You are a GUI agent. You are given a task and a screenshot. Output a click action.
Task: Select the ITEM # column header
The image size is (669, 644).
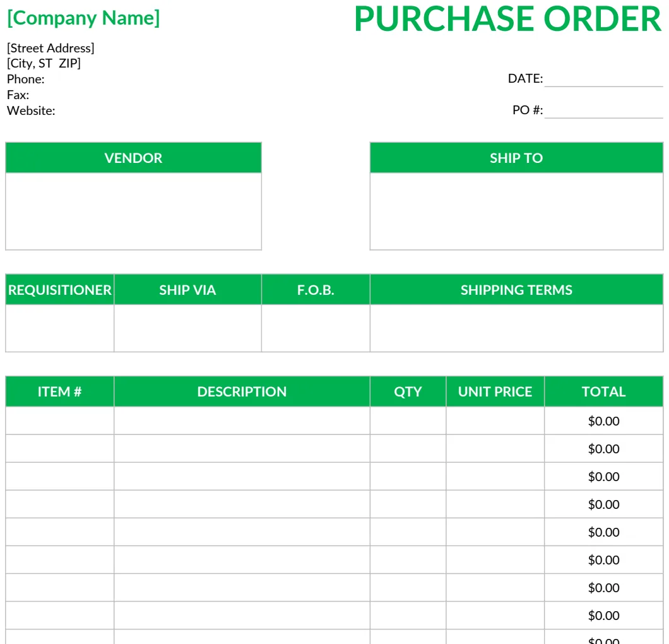coord(60,391)
